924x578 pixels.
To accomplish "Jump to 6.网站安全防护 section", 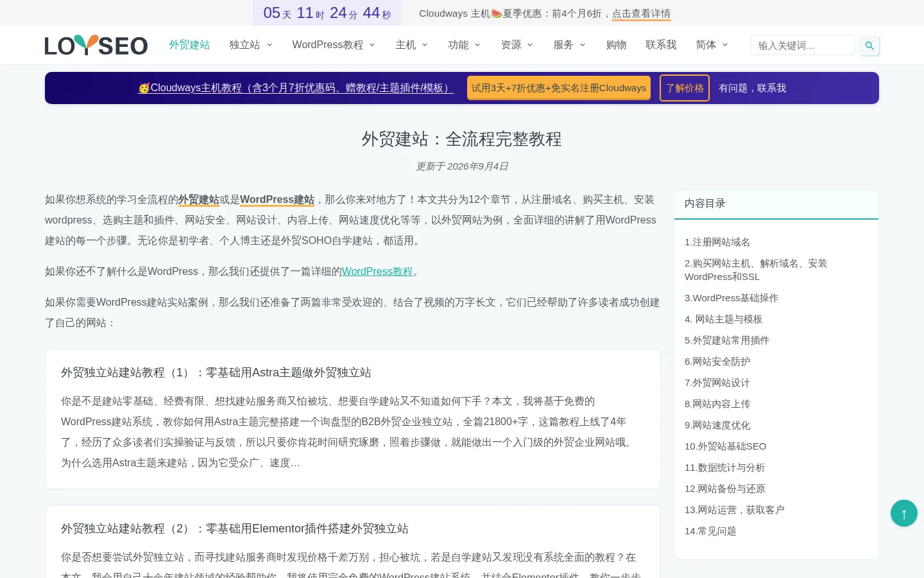I will point(717,362).
